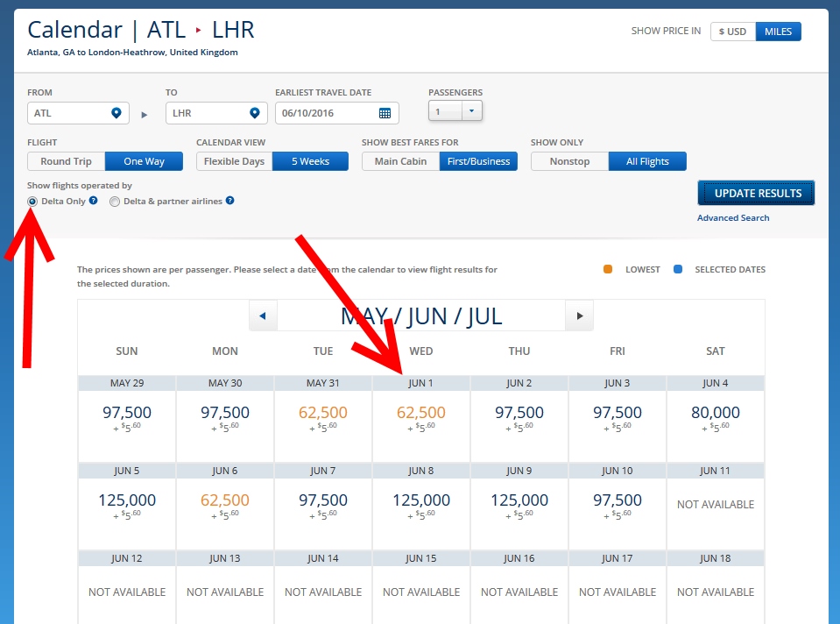Image resolution: width=840 pixels, height=624 pixels.
Task: Click the FROM location pin icon
Action: (115, 112)
